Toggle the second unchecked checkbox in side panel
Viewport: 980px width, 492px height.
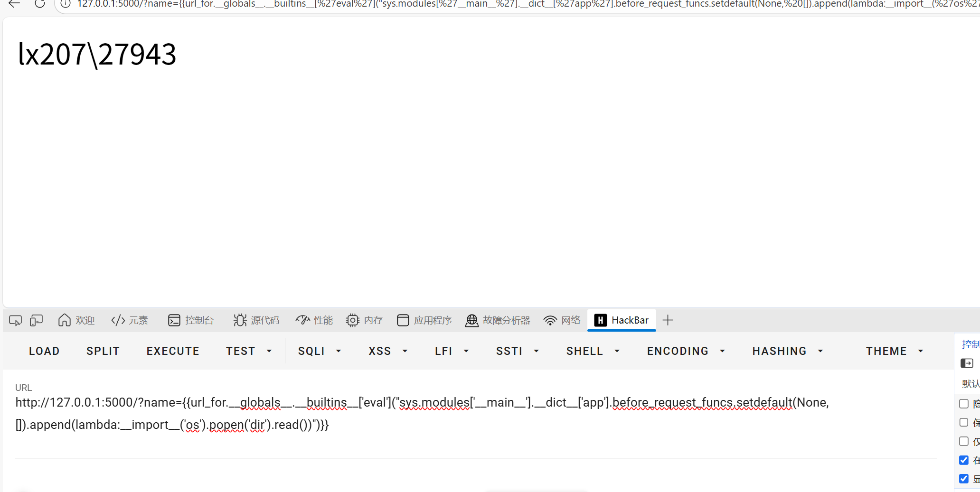(964, 422)
